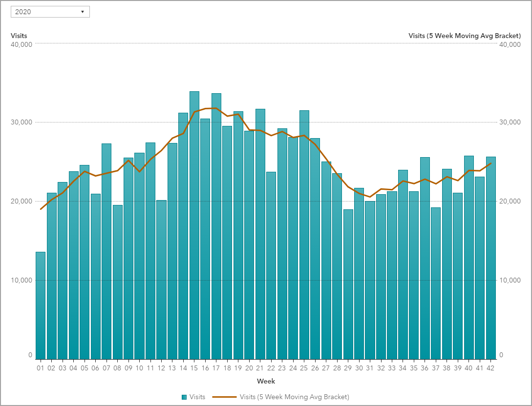
Task: Click the Week axis title
Action: coord(266,381)
